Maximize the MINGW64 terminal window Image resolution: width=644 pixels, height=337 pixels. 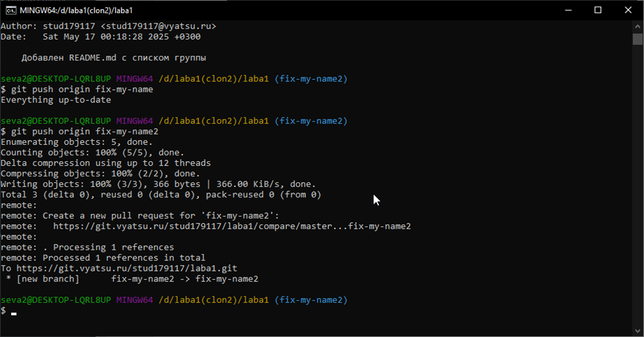(598, 10)
